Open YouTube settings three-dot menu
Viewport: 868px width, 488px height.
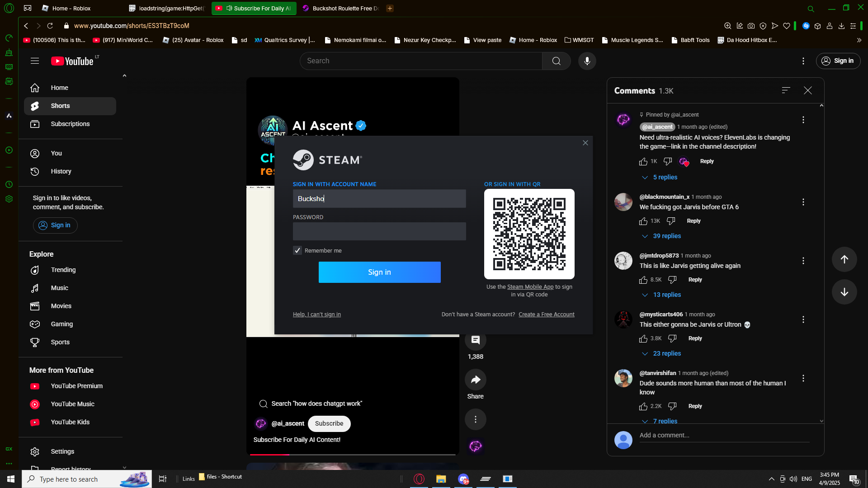coord(803,61)
